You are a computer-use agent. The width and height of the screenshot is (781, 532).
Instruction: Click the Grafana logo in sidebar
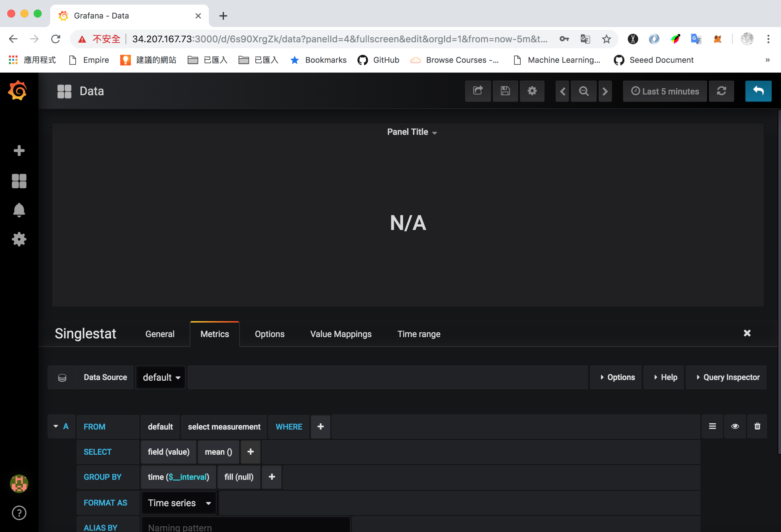(x=18, y=91)
